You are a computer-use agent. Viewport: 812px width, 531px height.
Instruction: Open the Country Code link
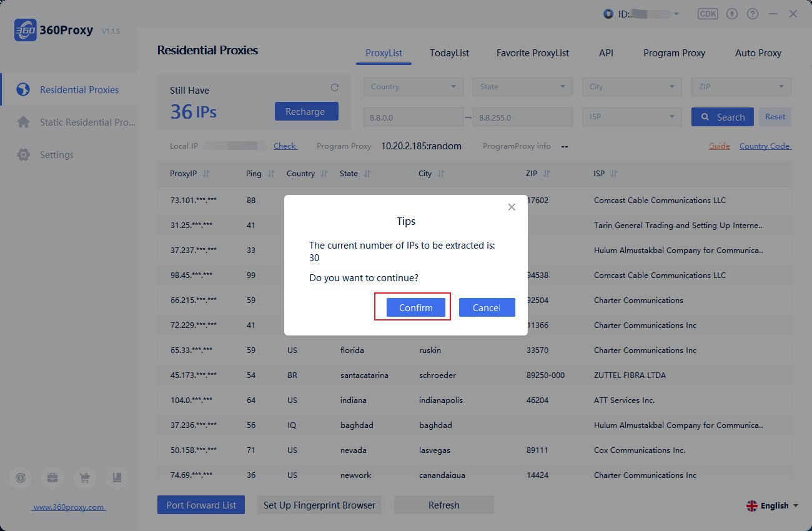[765, 146]
